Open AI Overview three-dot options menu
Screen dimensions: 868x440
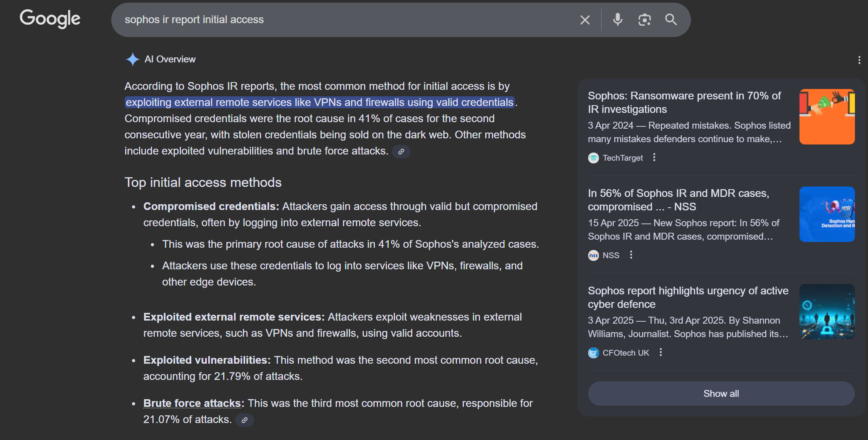[x=859, y=60]
